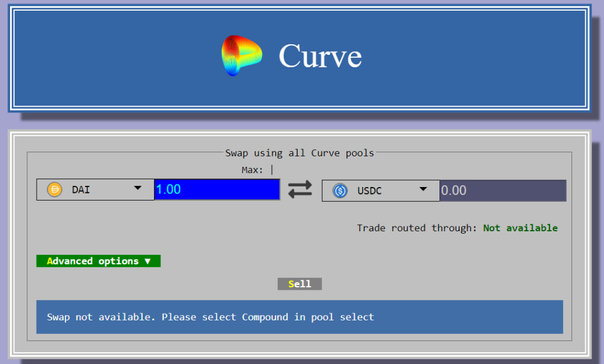Viewport: 604px width, 364px height.
Task: Swap token direction with the arrows icon
Action: click(300, 189)
